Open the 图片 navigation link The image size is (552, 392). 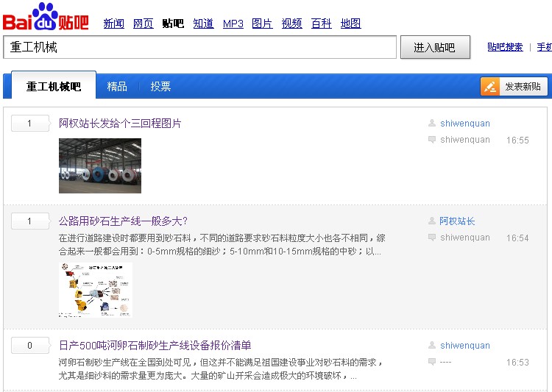pyautogui.click(x=262, y=24)
